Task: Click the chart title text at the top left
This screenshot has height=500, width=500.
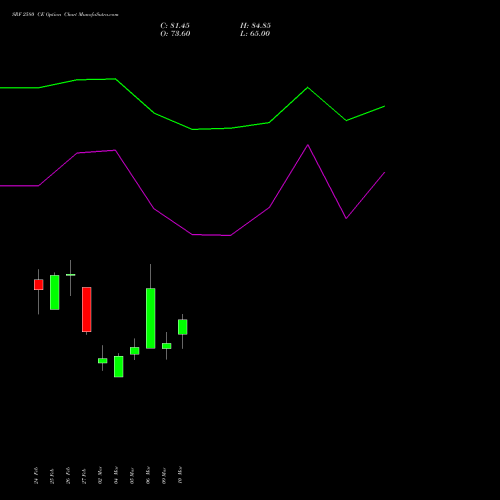Action: click(x=65, y=15)
